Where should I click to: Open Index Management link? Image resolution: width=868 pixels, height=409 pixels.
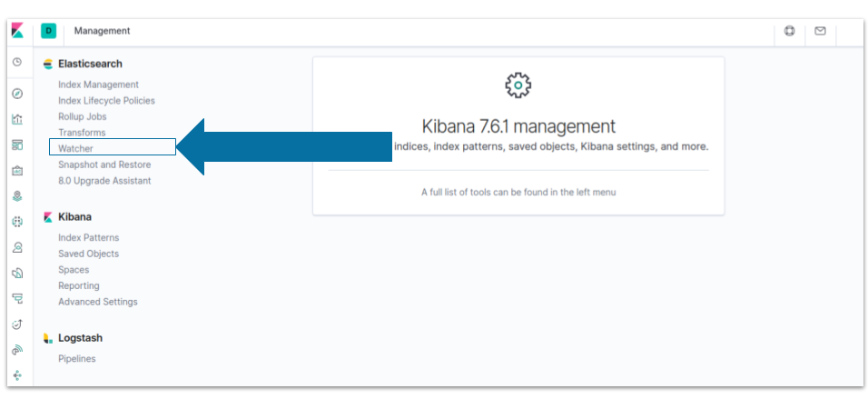99,85
